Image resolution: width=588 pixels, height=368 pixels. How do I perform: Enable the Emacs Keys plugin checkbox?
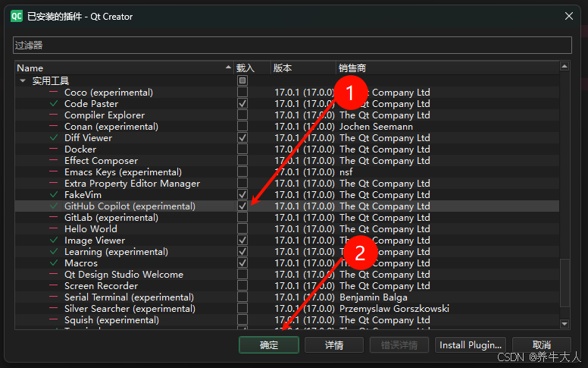(242, 172)
